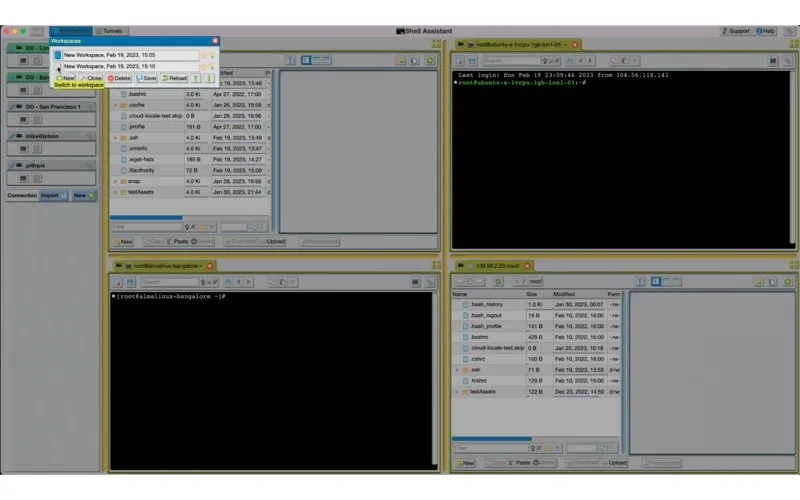Click Reload in the Workspaces popup
Screen dimensions: 800x500
click(x=174, y=78)
